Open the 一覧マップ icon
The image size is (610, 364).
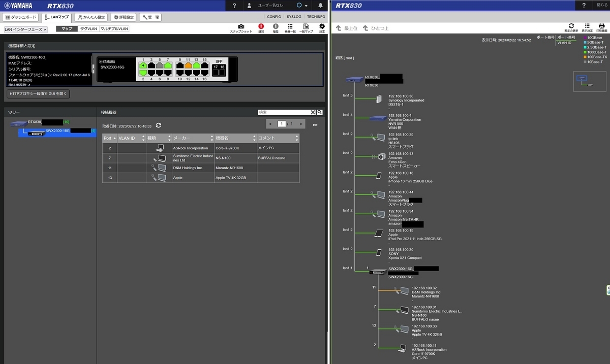[306, 26]
